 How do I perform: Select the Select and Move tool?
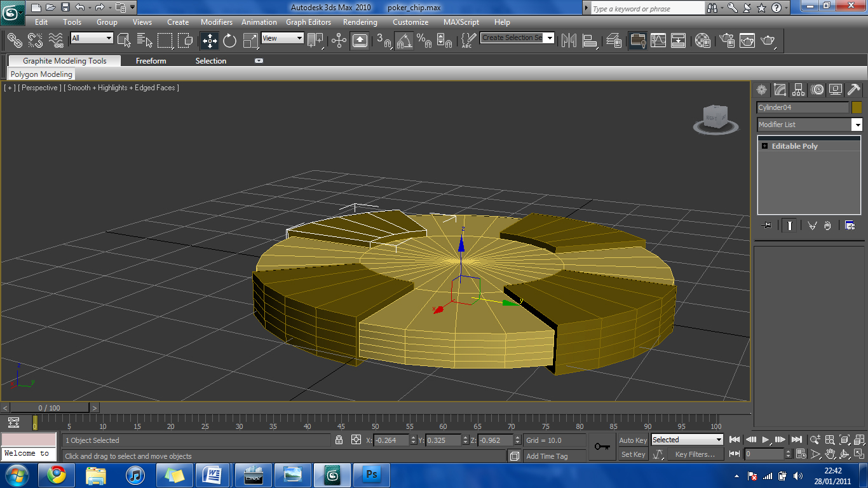tap(209, 40)
